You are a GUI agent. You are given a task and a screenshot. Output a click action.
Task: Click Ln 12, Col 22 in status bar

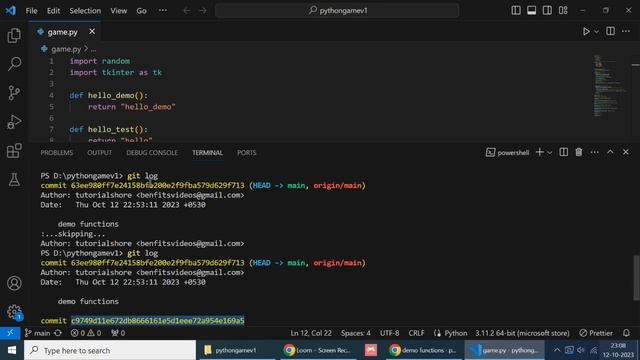pos(311,333)
